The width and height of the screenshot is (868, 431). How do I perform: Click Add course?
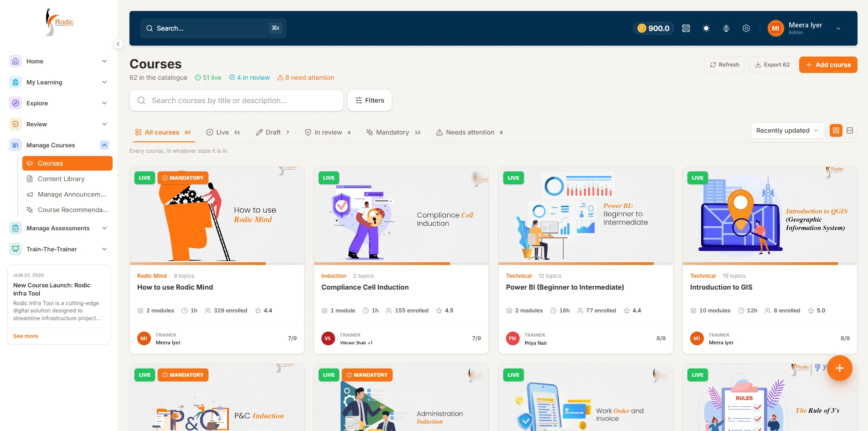coord(828,65)
